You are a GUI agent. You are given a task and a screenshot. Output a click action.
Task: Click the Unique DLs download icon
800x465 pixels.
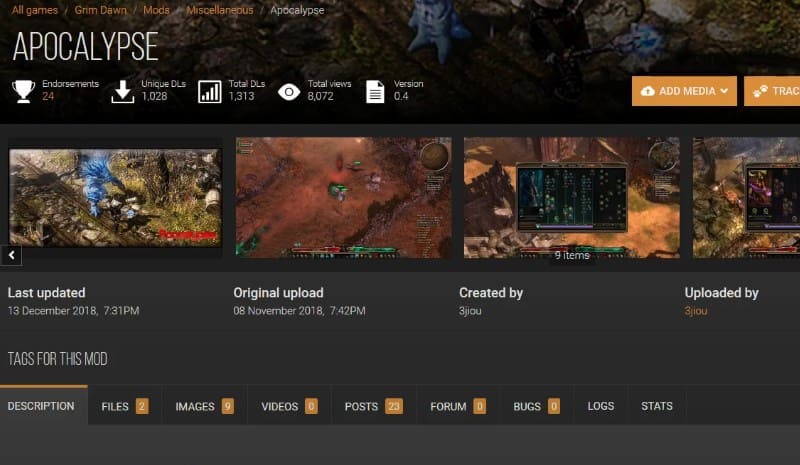click(122, 91)
